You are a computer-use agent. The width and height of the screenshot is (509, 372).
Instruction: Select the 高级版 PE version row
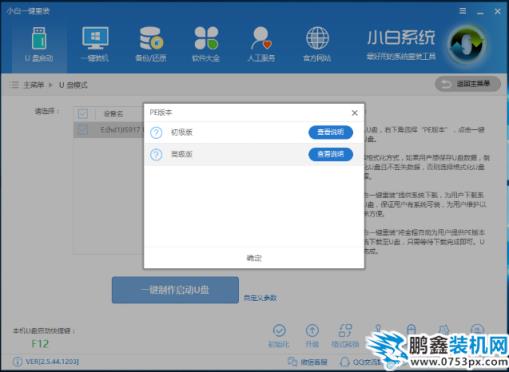coord(254,155)
